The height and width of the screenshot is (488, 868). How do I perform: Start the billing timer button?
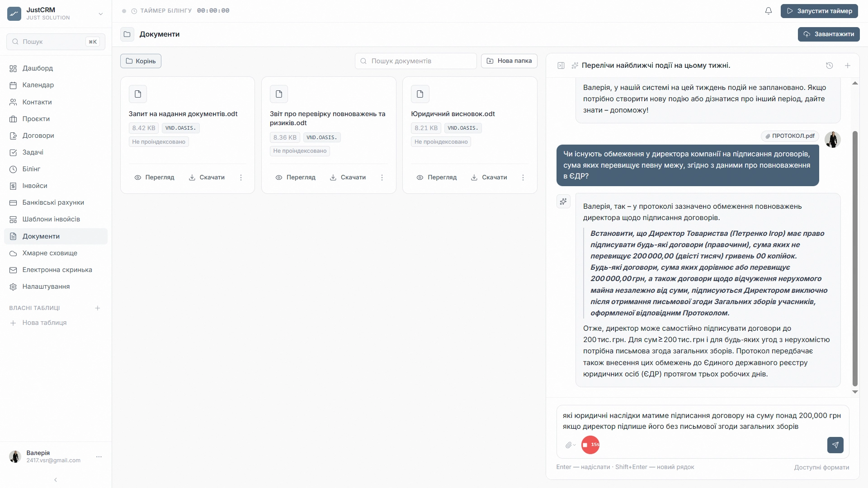coord(819,11)
